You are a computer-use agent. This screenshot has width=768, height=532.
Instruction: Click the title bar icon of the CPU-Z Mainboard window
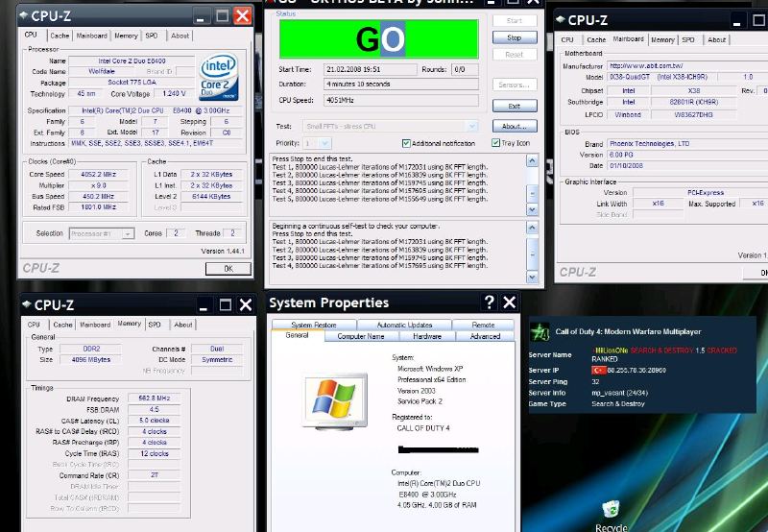point(561,19)
